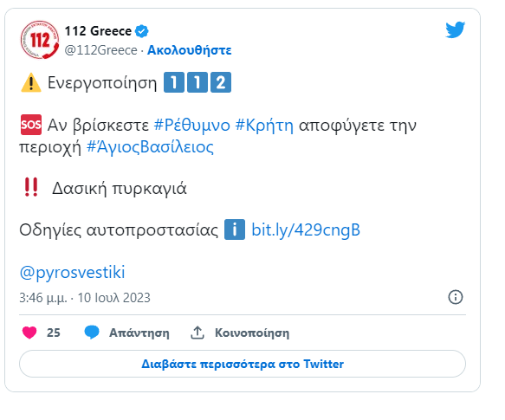The height and width of the screenshot is (420, 505).
Task: Open the #Κρήτη hashtag
Action: point(264,125)
